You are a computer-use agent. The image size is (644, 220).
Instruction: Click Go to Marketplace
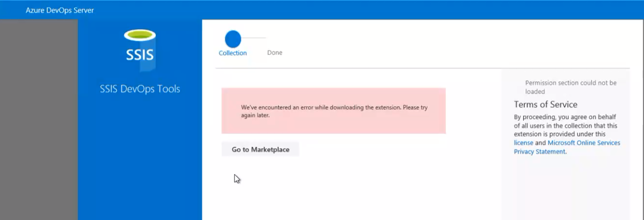[260, 149]
